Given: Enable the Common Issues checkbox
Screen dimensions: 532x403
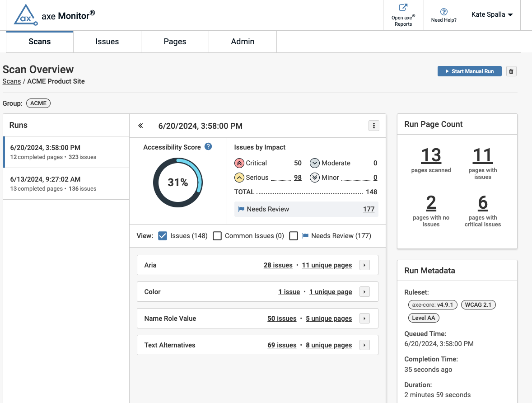Looking at the screenshot, I should click(217, 236).
